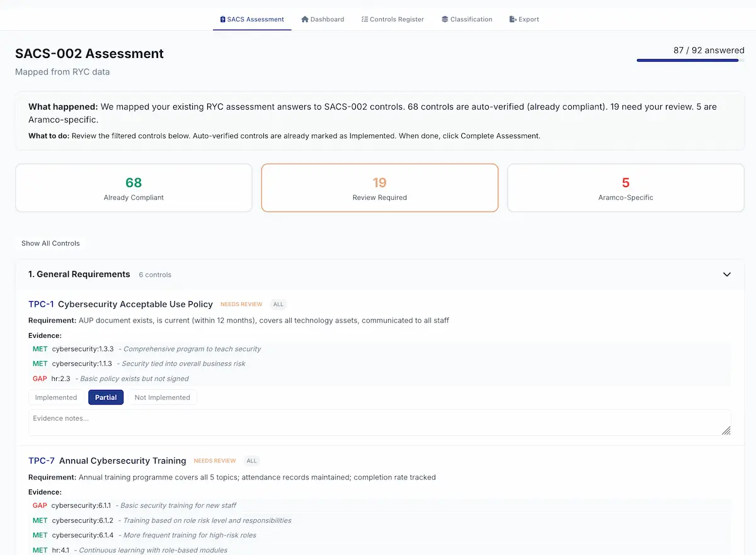Click Show All Controls
Image resolution: width=756 pixels, height=555 pixels.
click(x=50, y=243)
